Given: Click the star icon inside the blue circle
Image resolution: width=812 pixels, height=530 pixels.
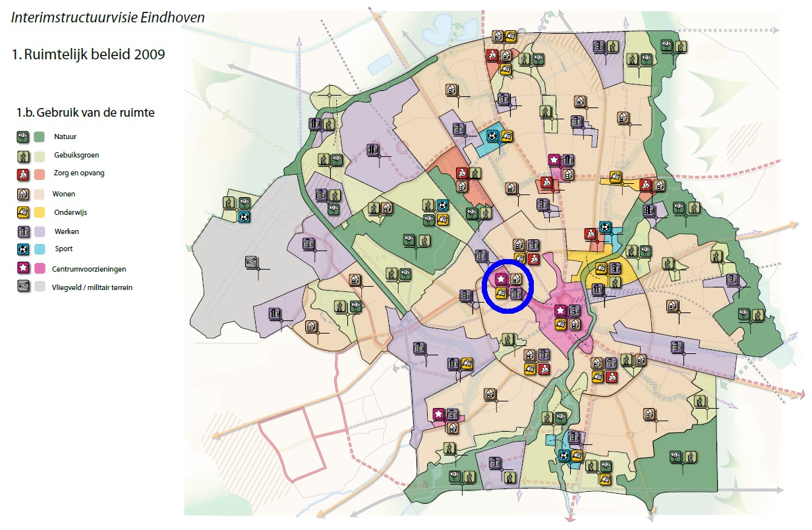Looking at the screenshot, I should pos(500,280).
